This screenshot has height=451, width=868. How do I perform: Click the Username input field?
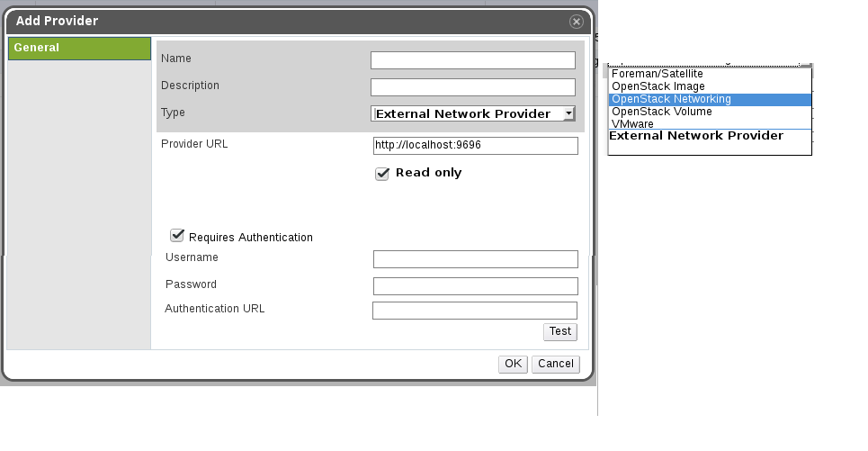[475, 259]
